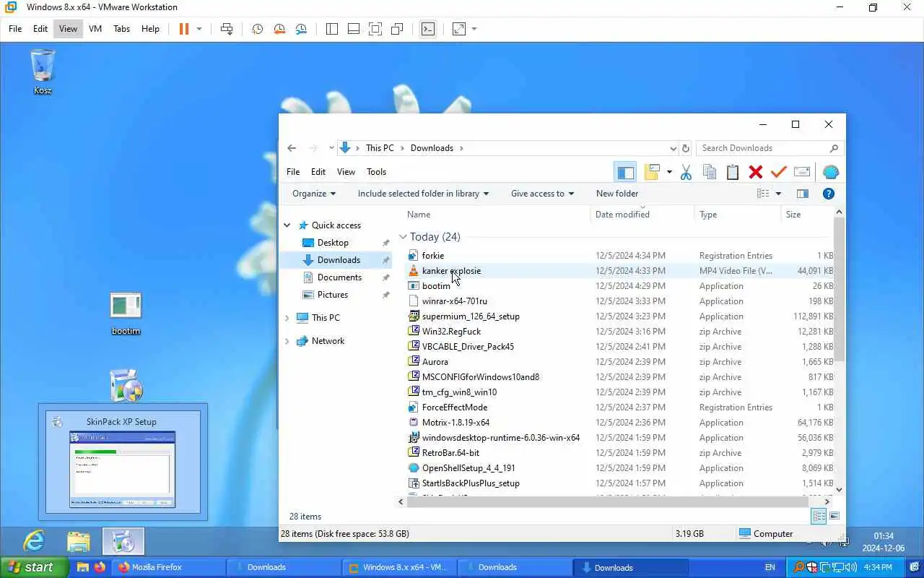Click the Classic Shell settings shell icon
Viewport: 924px width, 578px height.
tap(831, 172)
